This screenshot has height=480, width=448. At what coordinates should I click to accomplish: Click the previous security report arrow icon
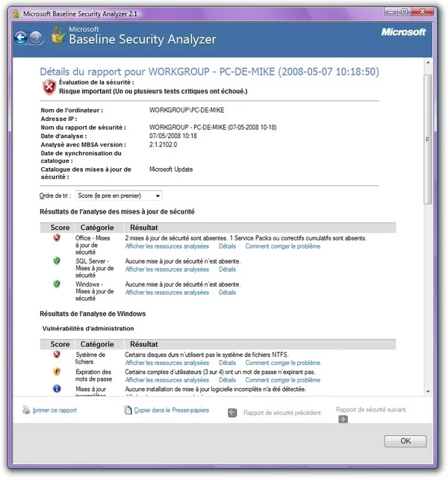coord(232,413)
